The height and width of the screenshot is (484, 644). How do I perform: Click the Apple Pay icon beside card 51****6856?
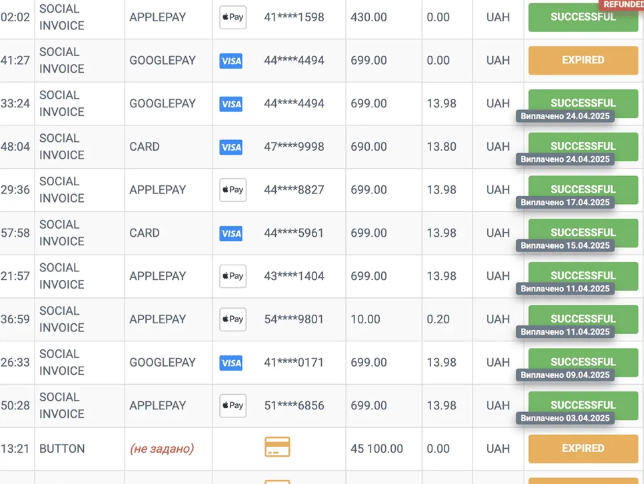tap(232, 406)
